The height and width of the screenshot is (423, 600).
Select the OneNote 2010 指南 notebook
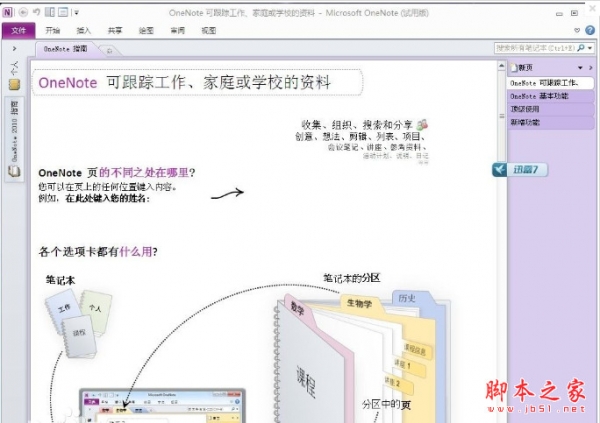15,139
